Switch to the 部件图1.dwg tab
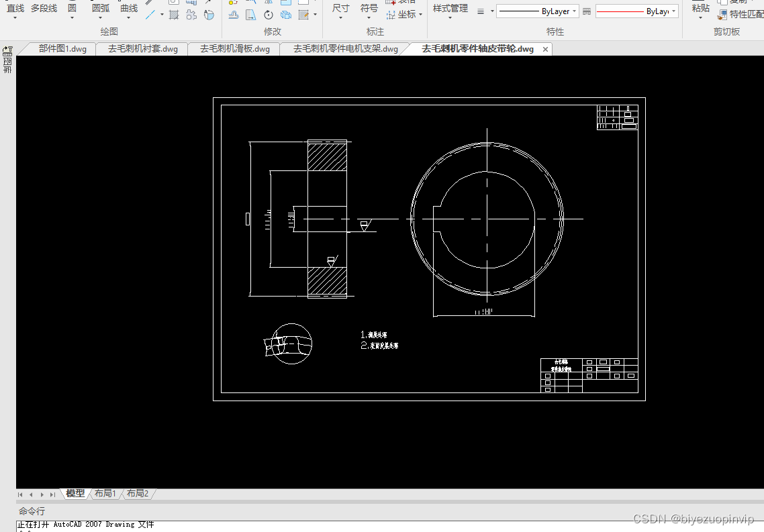 point(62,49)
